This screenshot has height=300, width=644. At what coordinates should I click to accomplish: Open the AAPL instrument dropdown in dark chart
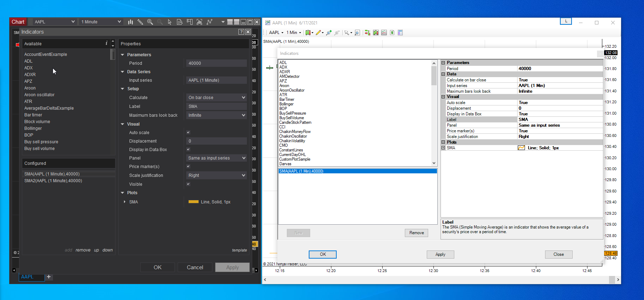55,22
